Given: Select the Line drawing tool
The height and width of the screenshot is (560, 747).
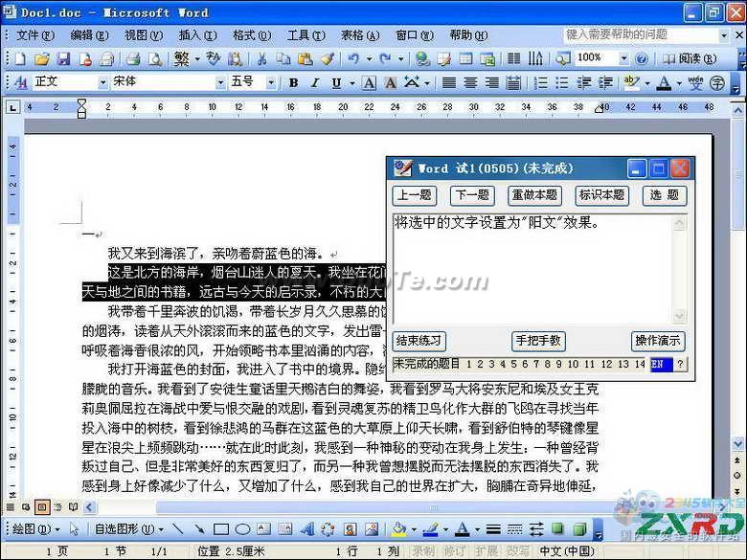Looking at the screenshot, I should click(x=178, y=528).
